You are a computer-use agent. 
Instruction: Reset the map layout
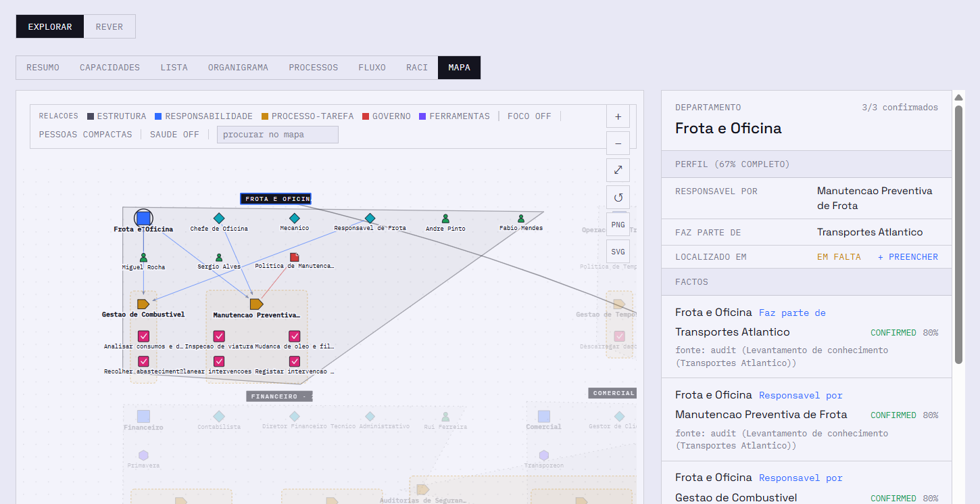618,198
